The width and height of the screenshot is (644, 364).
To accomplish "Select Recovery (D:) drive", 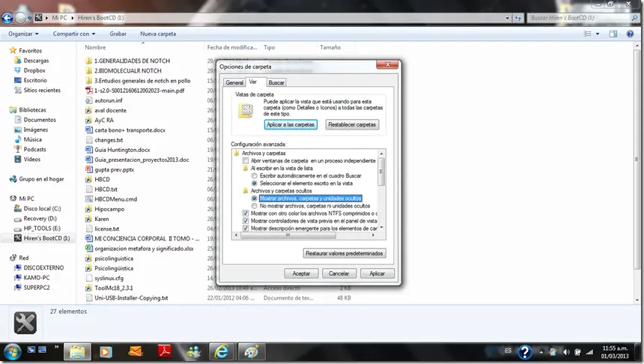I will 40,219.
